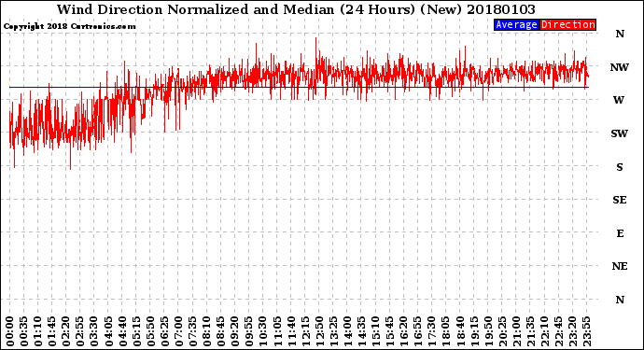Click the '21:35' time axis label
This screenshot has width=644, height=350.
(530, 331)
